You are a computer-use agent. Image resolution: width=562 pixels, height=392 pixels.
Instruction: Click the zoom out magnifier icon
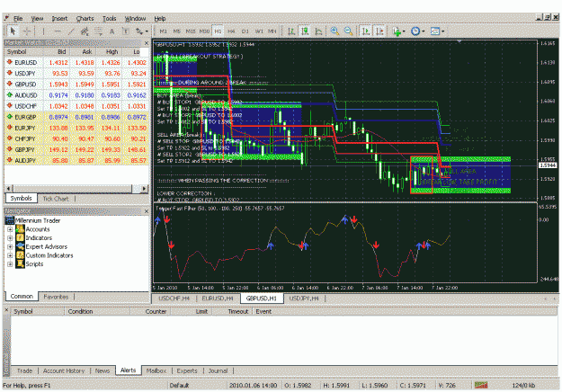[348, 31]
